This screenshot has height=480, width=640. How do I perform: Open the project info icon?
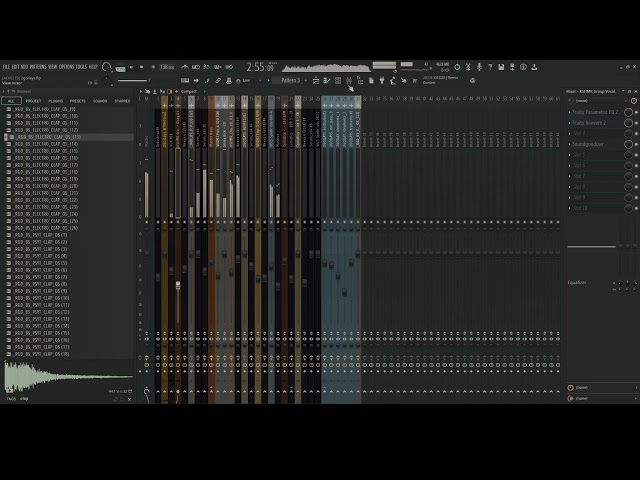click(523, 67)
